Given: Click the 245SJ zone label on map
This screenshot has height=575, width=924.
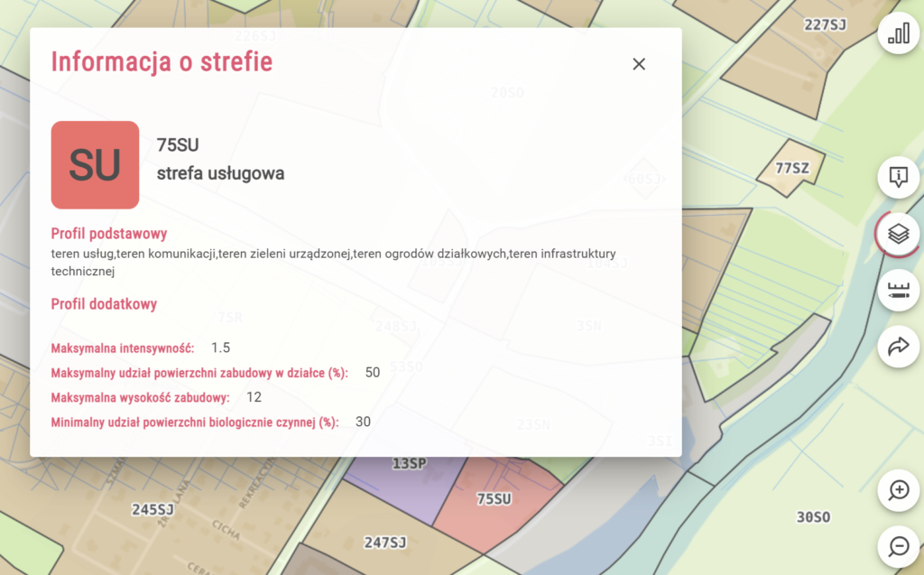Looking at the screenshot, I should pyautogui.click(x=152, y=509).
